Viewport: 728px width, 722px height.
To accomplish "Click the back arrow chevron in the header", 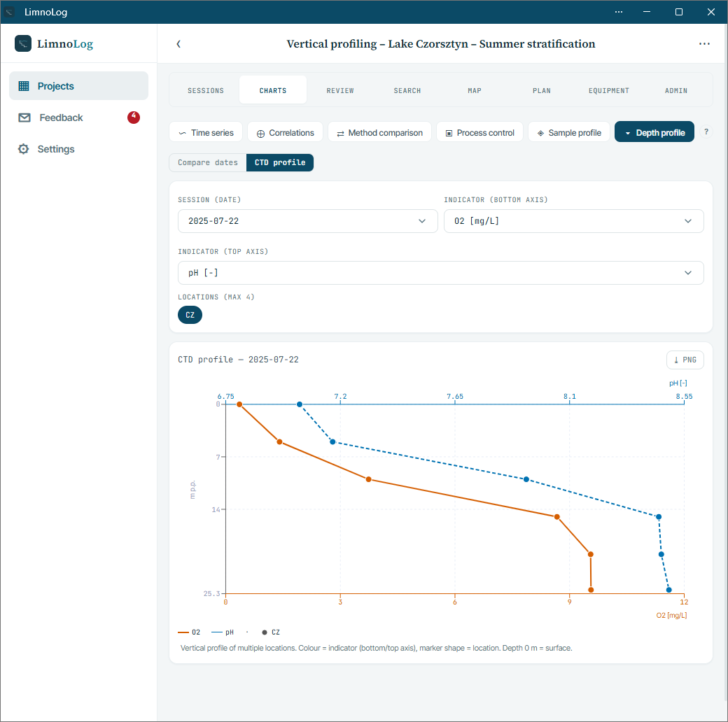I will [x=178, y=44].
